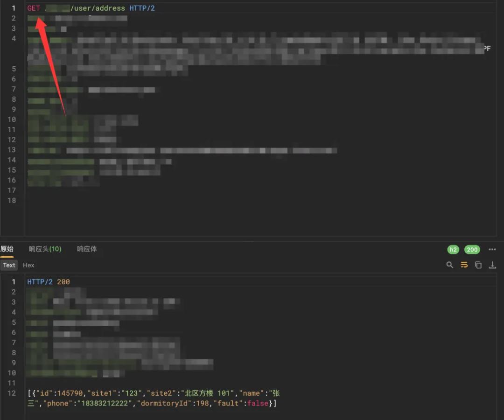The image size is (504, 420).
Task: Switch to the 原始 tab
Action: 7,249
